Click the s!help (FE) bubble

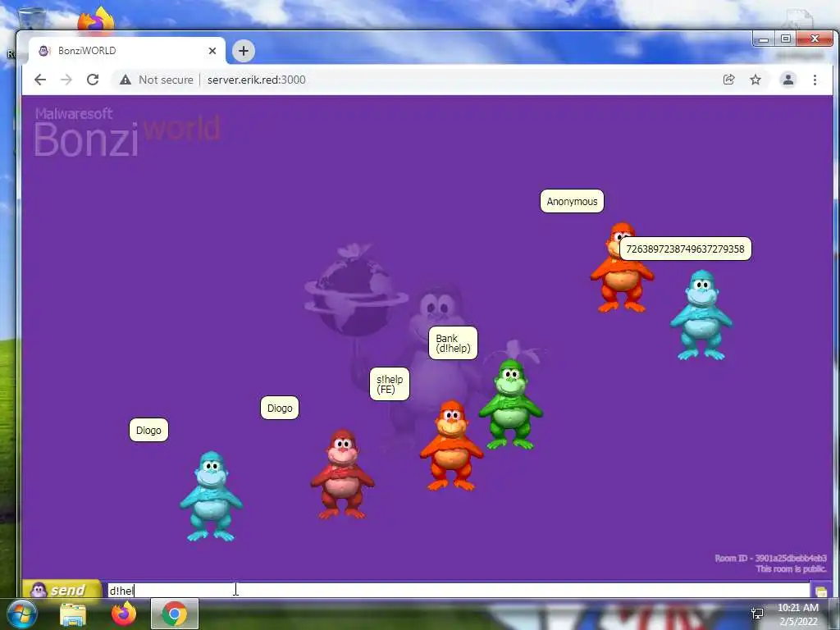point(390,384)
